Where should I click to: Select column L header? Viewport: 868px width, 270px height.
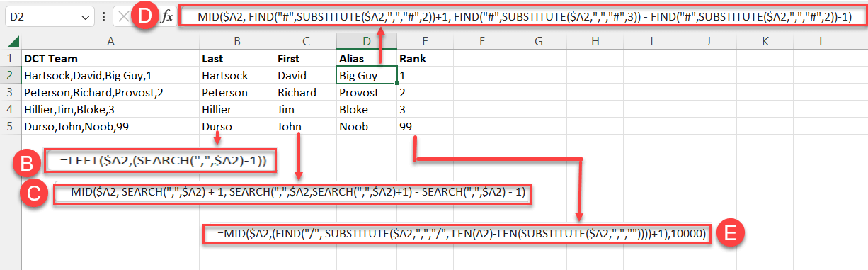(x=821, y=43)
